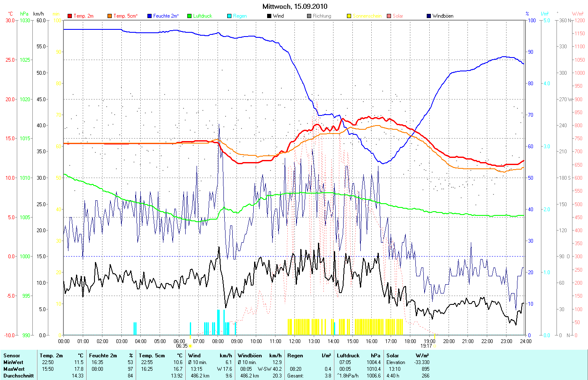This screenshot has width=588, height=380.
Task: Click the chart title Mittwoch, 15.09.2010
Action: coord(295,6)
